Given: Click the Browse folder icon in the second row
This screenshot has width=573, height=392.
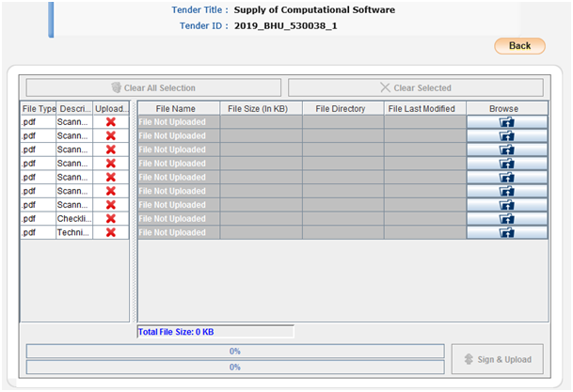Looking at the screenshot, I should (x=507, y=135).
